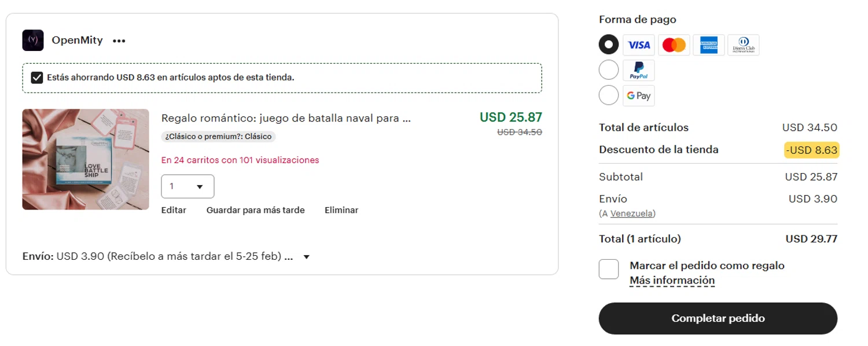Select the Google Pay radio button
Screen dimensions: 868x346
tap(609, 95)
